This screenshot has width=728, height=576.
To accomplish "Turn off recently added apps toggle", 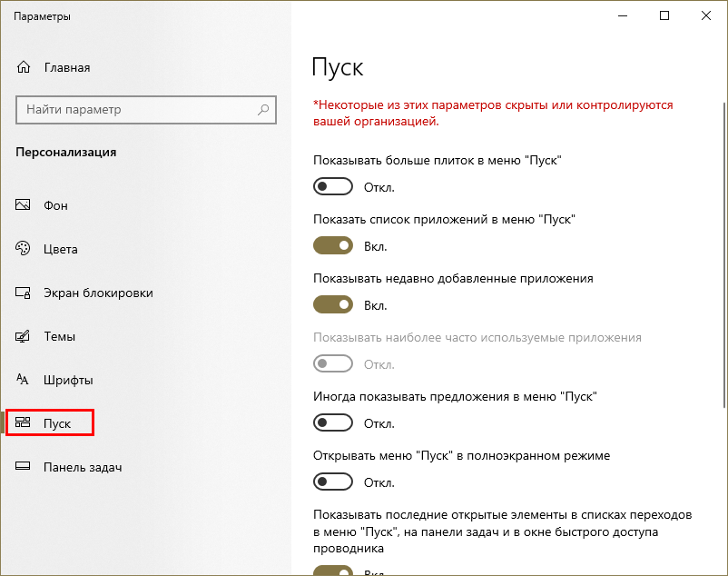I will [x=332, y=304].
